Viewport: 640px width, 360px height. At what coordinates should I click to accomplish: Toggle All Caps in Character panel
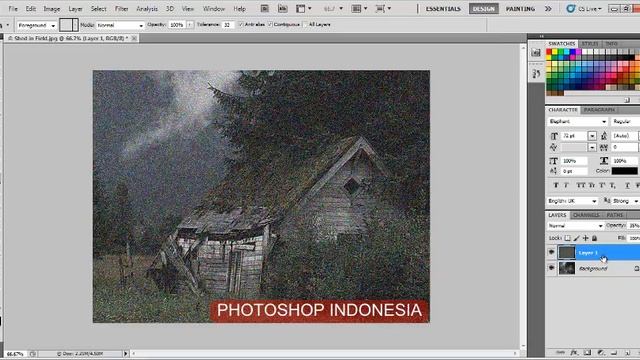pyautogui.click(x=580, y=185)
